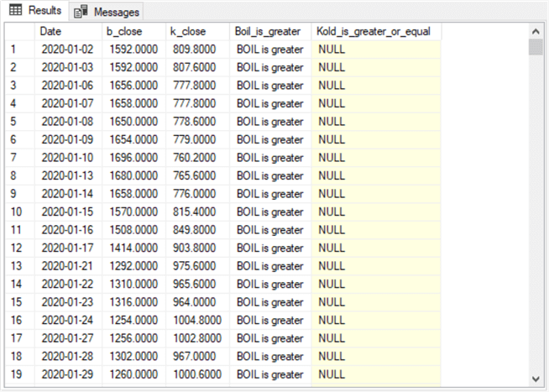
Task: Click the b_close value 1680.0000
Action: [133, 175]
